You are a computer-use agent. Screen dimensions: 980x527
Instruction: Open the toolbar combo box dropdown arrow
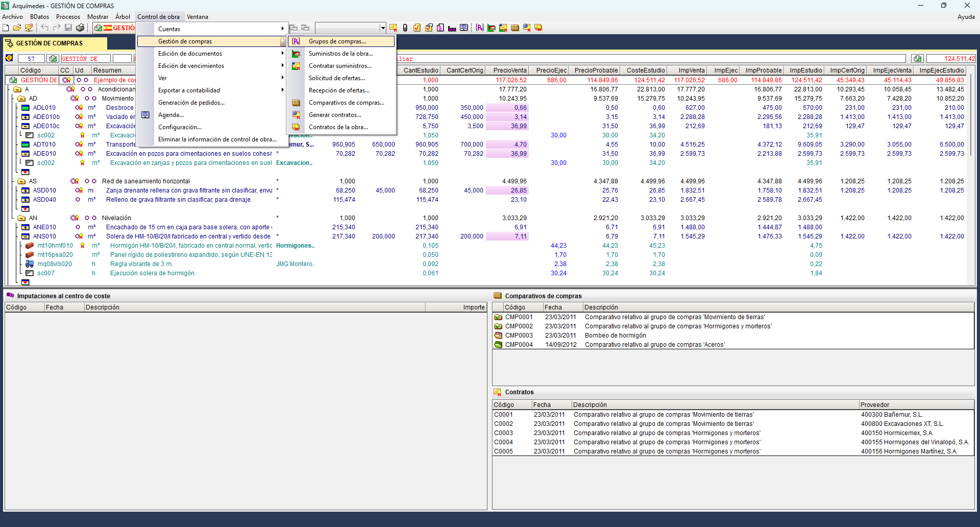coord(382,28)
